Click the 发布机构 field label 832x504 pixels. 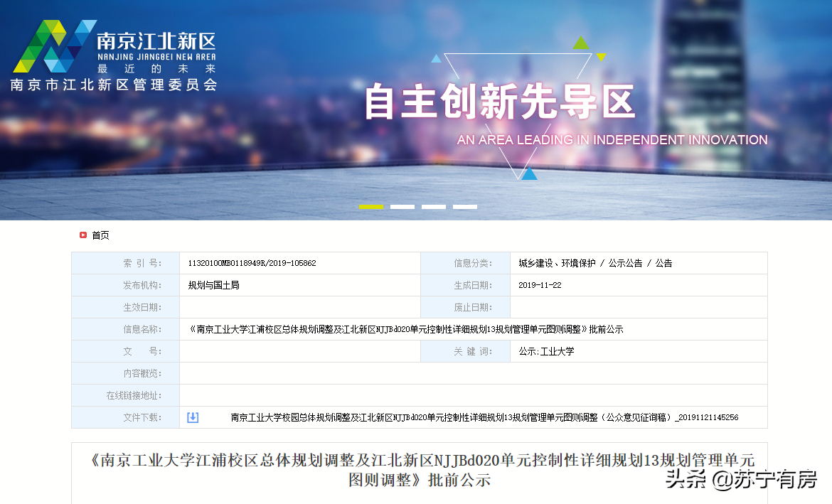[142, 286]
